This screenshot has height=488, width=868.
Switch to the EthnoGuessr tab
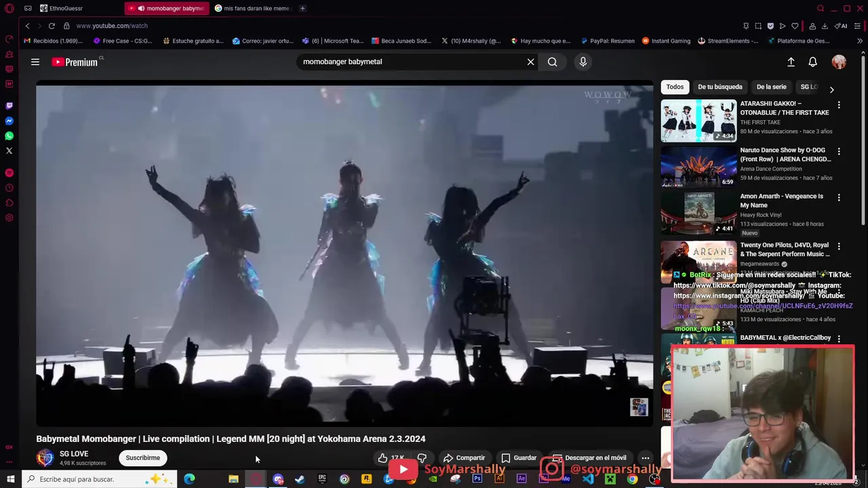coord(79,8)
